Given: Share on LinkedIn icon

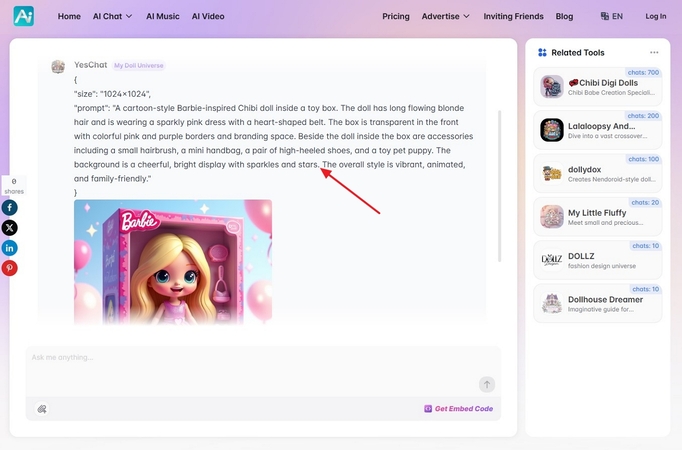Looking at the screenshot, I should 10,248.
